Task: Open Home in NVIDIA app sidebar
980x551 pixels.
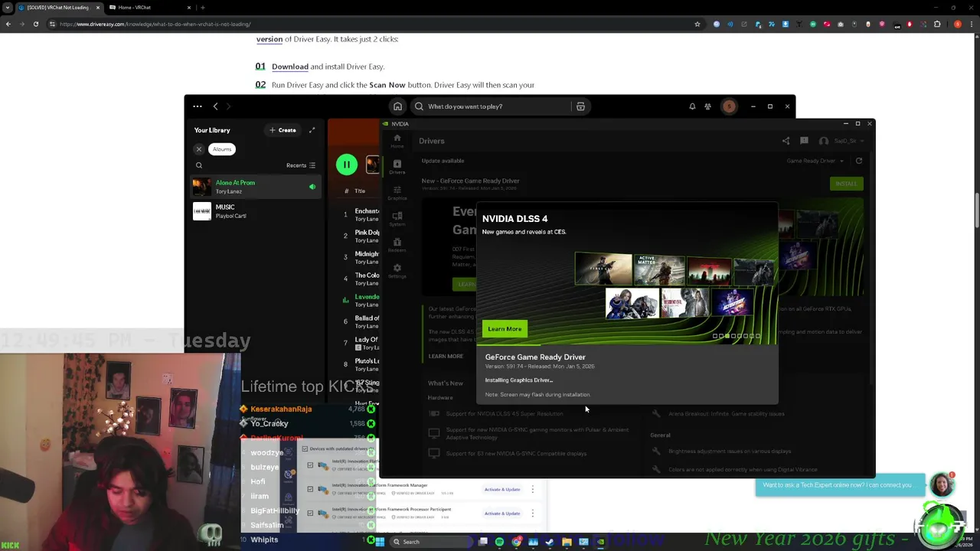Action: [x=397, y=141]
